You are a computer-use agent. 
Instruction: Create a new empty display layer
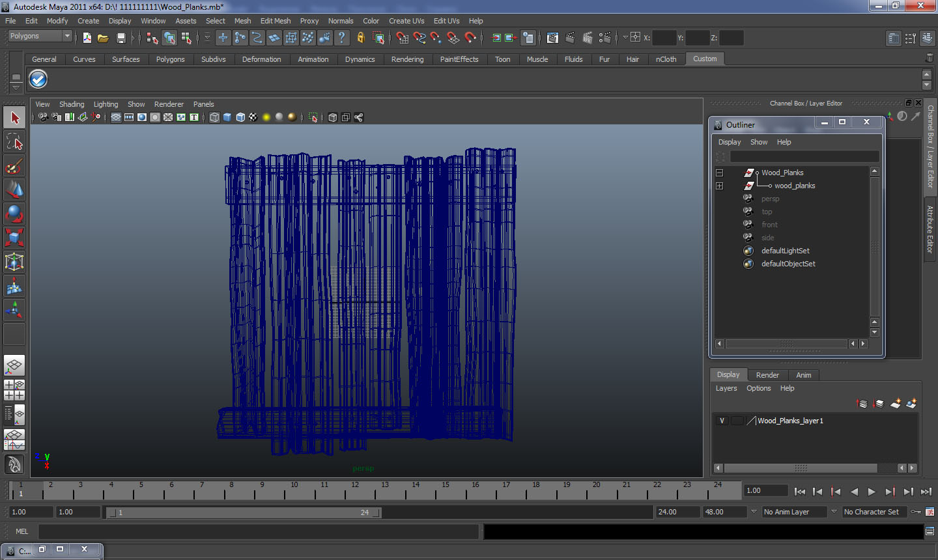(x=896, y=404)
